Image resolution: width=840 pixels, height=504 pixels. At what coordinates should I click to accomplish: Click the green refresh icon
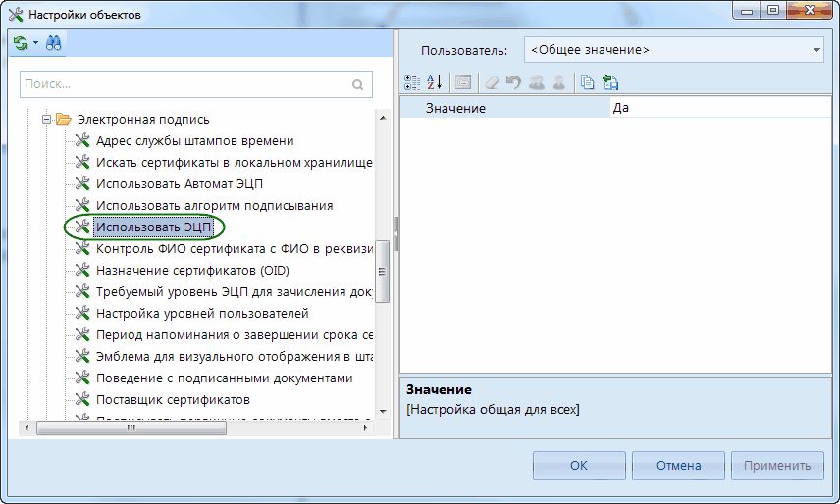coord(21,44)
